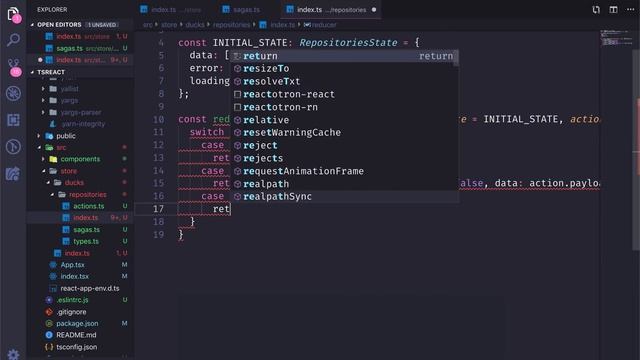
Task: Open the Debug view icon
Action: (13, 93)
